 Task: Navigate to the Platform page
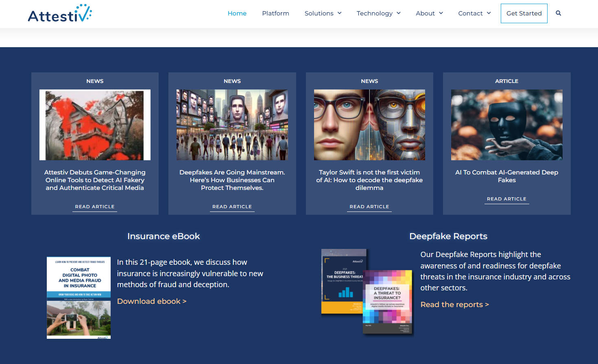point(275,13)
